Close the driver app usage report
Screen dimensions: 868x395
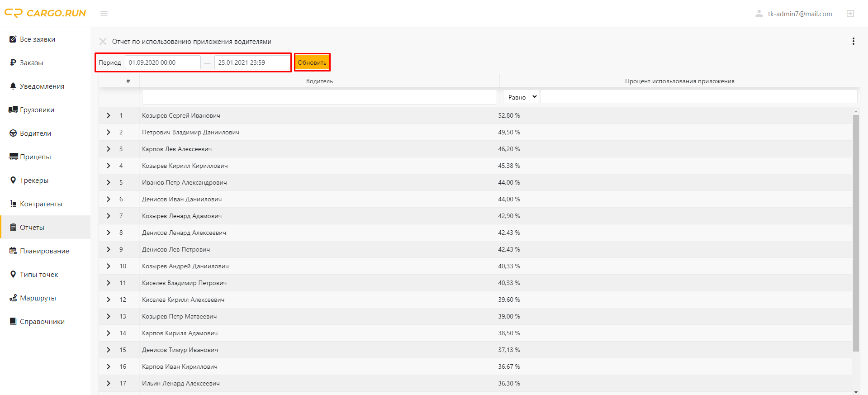tap(103, 42)
